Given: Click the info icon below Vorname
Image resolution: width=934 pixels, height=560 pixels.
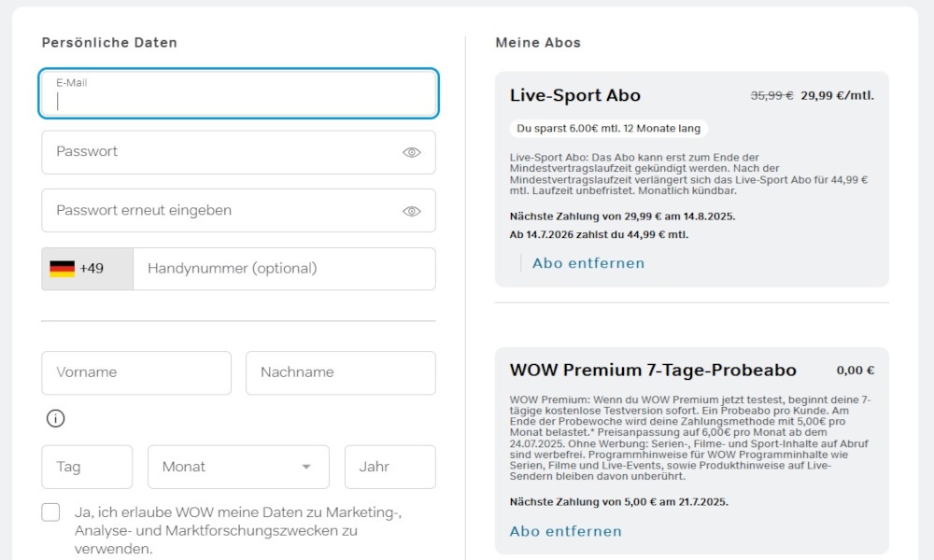Looking at the screenshot, I should click(x=55, y=418).
